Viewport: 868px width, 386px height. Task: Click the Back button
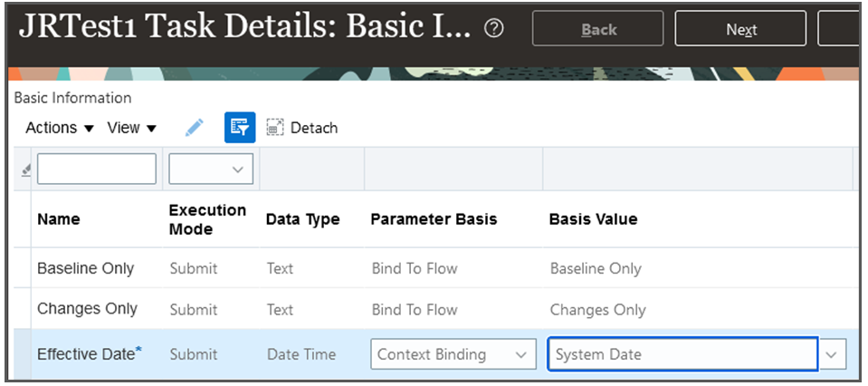[598, 29]
